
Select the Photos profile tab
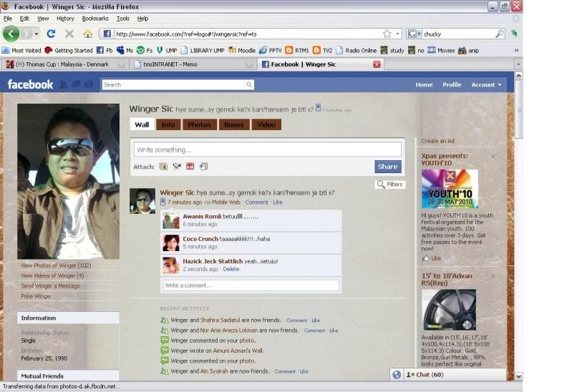click(200, 124)
